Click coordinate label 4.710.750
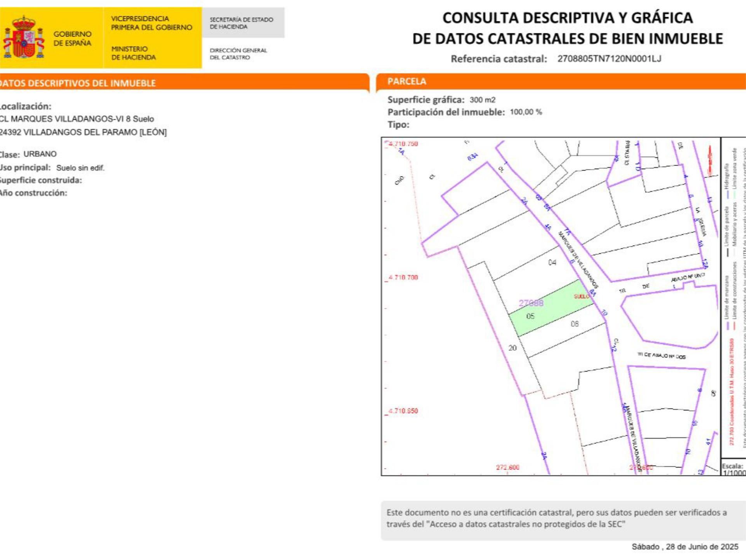Image resolution: width=746 pixels, height=560 pixels. [x=403, y=144]
